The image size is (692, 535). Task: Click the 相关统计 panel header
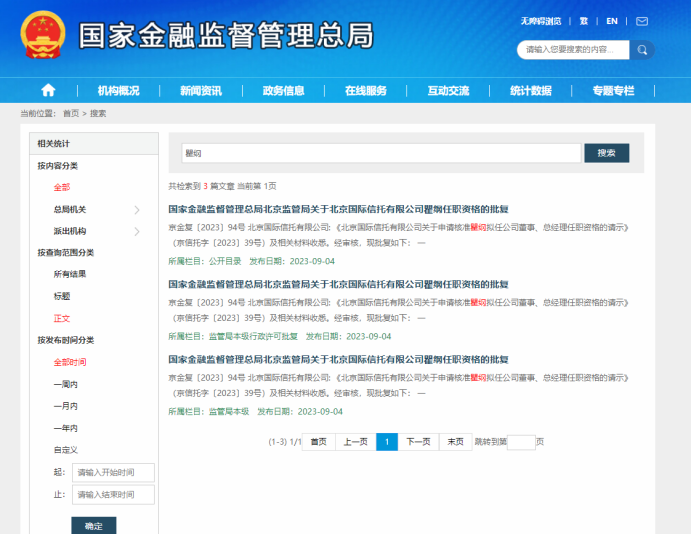[94, 143]
